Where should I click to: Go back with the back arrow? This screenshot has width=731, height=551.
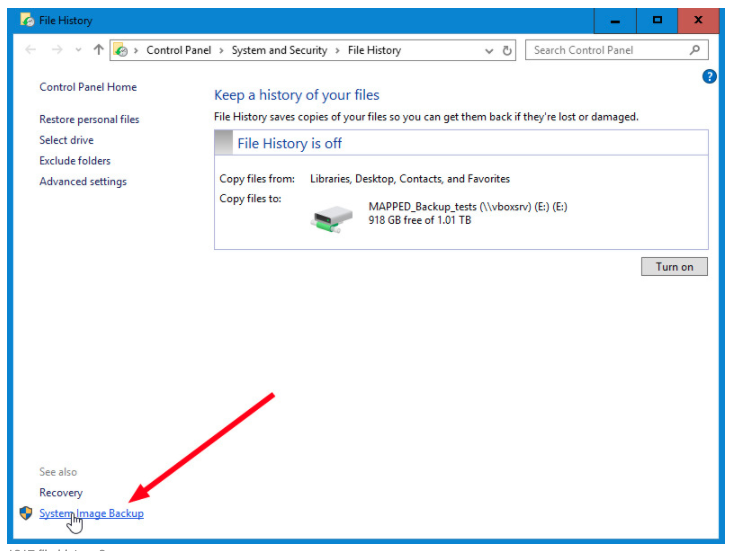pyautogui.click(x=31, y=49)
